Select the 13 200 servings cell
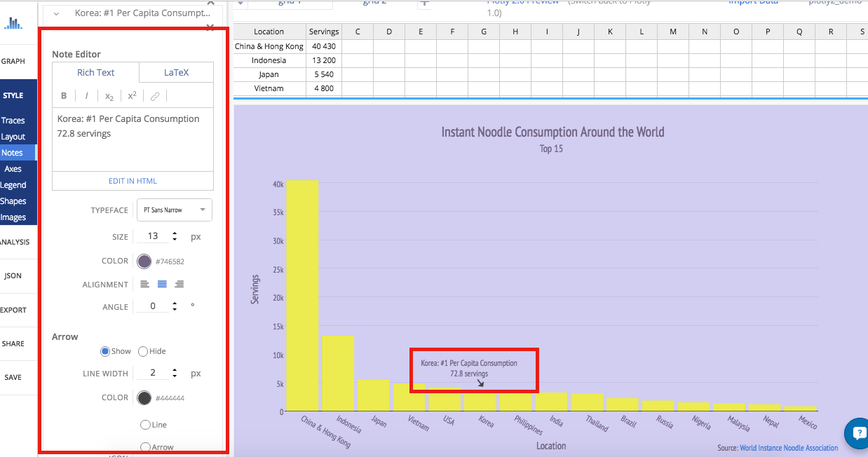This screenshot has height=457, width=868. [x=324, y=60]
